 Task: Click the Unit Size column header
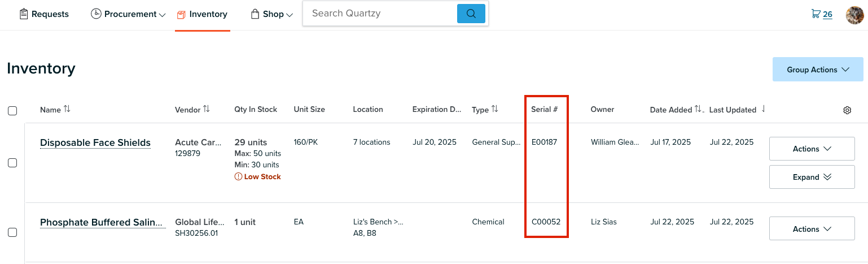[309, 109]
